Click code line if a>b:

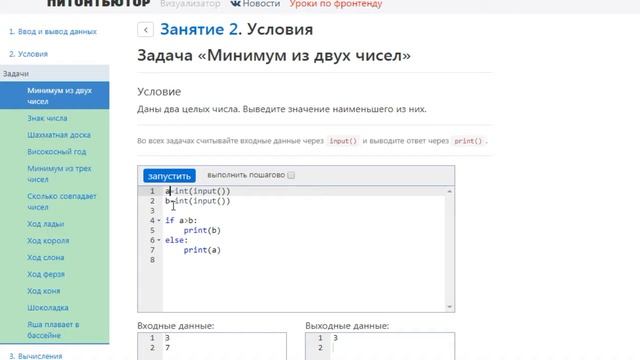[x=181, y=220]
